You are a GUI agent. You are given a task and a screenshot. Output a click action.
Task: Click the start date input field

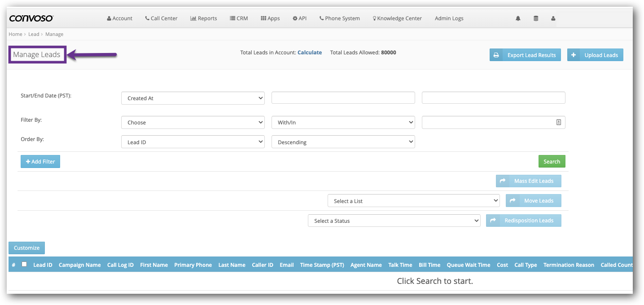[x=343, y=98]
